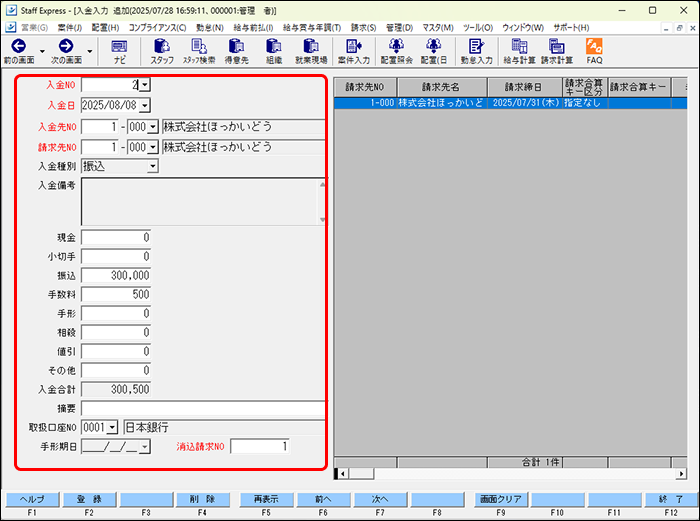Click the 摘要 text field
This screenshot has width=700, height=521.
click(204, 408)
